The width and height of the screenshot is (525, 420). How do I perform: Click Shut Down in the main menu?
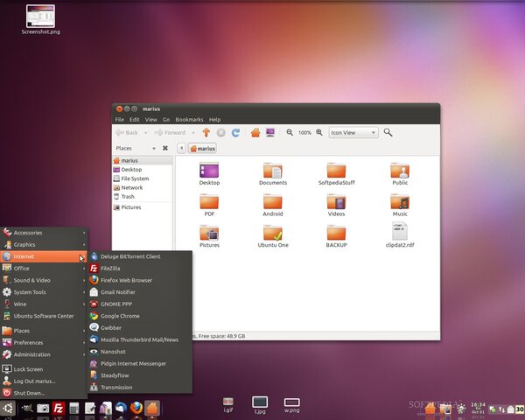[x=44, y=393]
